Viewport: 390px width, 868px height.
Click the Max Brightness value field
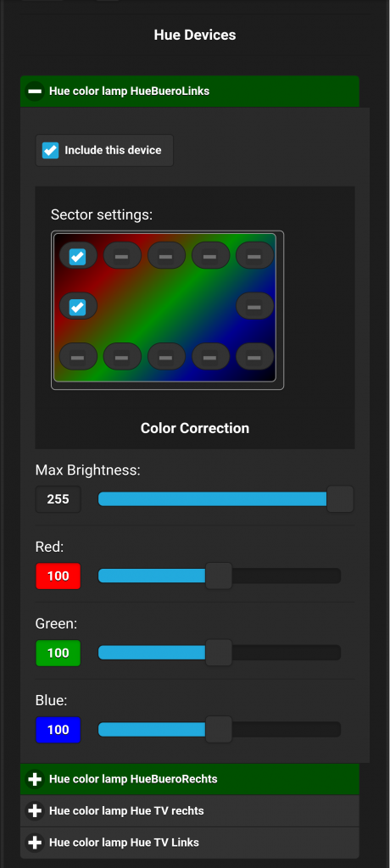tap(58, 499)
